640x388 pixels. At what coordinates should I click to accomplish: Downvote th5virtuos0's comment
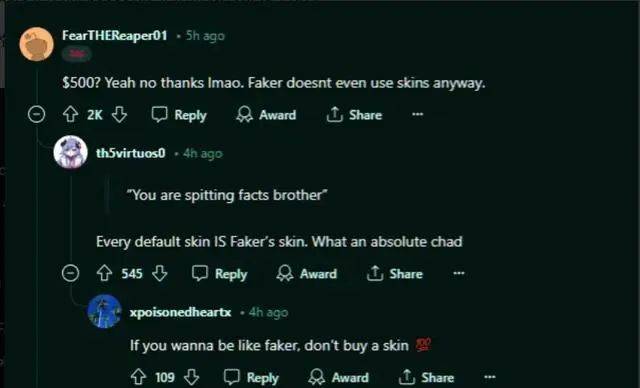[160, 273]
